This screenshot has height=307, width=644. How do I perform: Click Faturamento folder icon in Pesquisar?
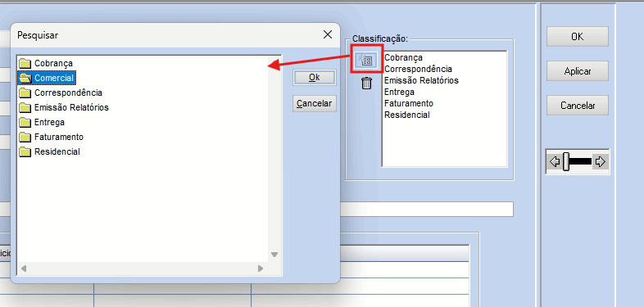coord(25,137)
